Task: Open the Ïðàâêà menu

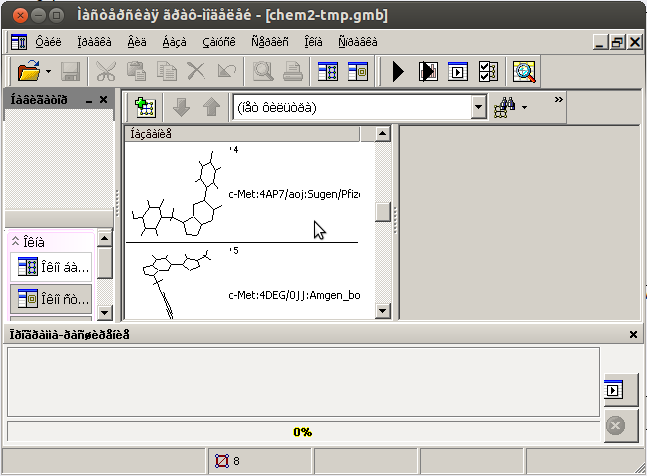Action: (94, 42)
